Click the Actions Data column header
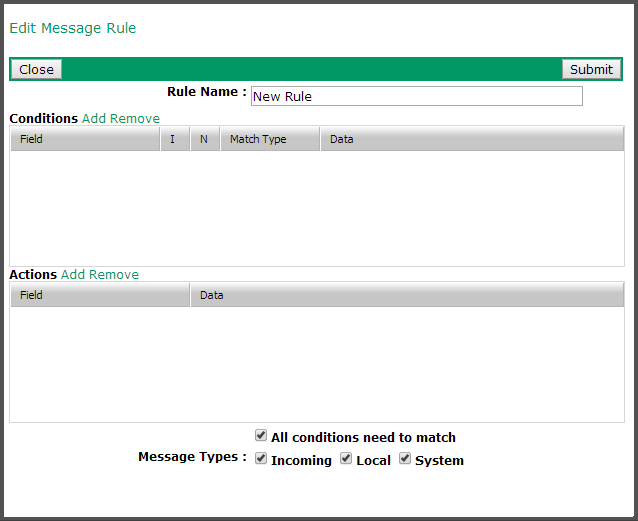Image resolution: width=638 pixels, height=521 pixels. click(x=407, y=295)
